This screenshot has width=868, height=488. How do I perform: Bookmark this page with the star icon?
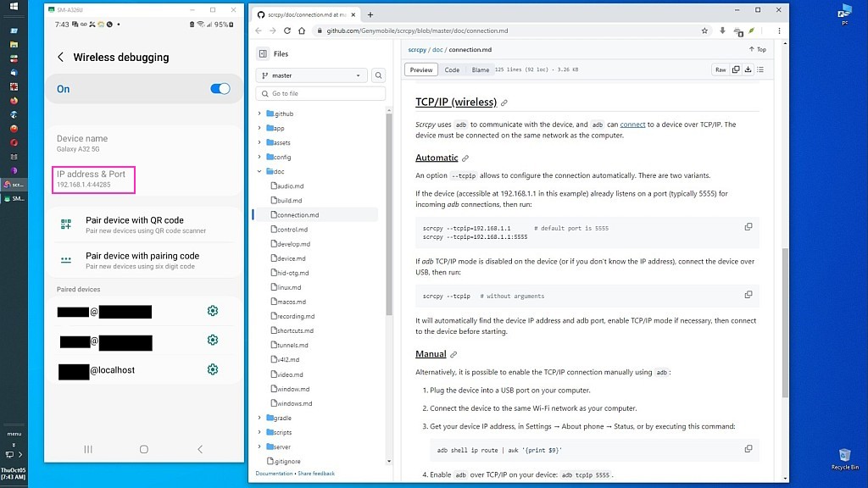pyautogui.click(x=704, y=31)
